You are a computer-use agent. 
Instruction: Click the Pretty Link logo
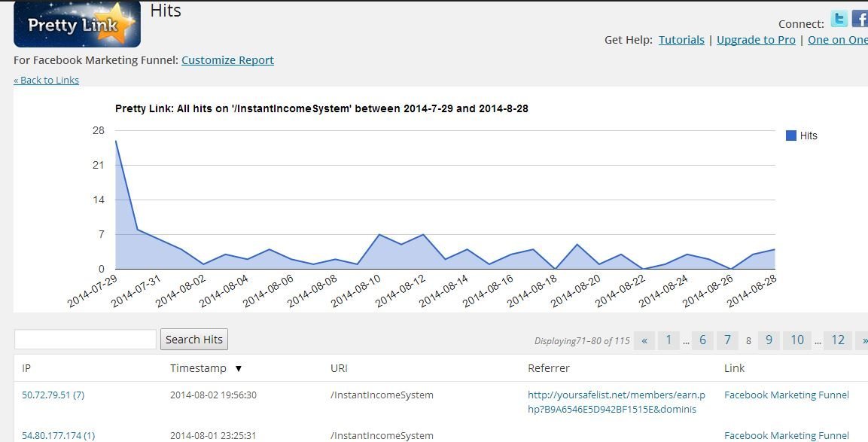coord(77,24)
